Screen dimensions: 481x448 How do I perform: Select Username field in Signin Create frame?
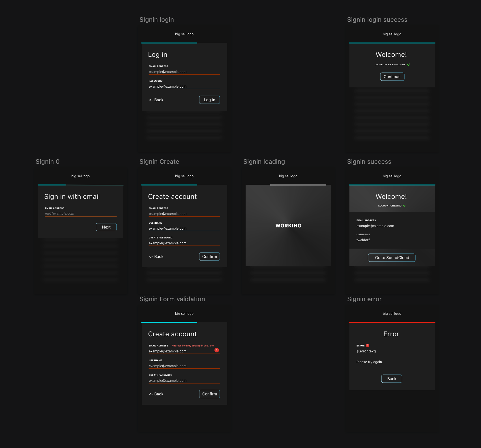[184, 229]
